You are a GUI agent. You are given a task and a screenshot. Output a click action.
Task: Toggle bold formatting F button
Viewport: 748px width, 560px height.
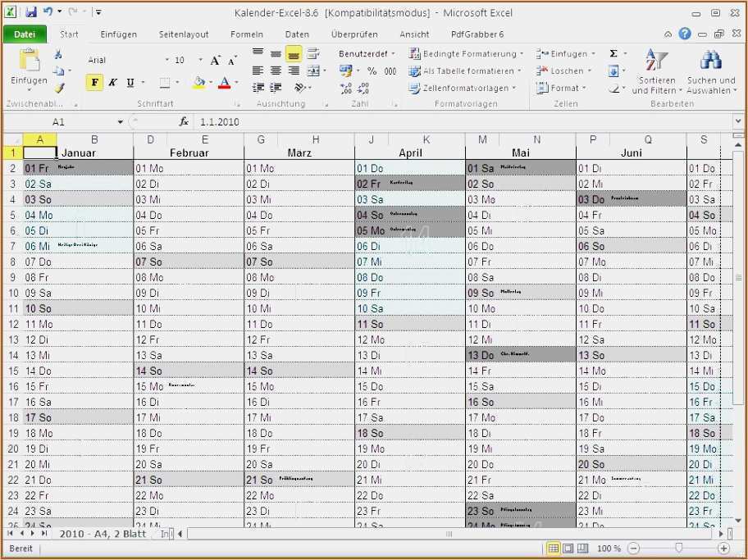coord(94,83)
